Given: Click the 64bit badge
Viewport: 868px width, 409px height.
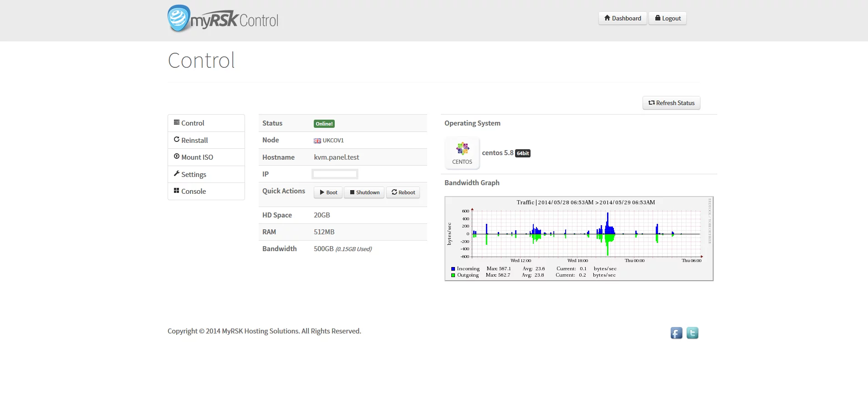Looking at the screenshot, I should 523,153.
